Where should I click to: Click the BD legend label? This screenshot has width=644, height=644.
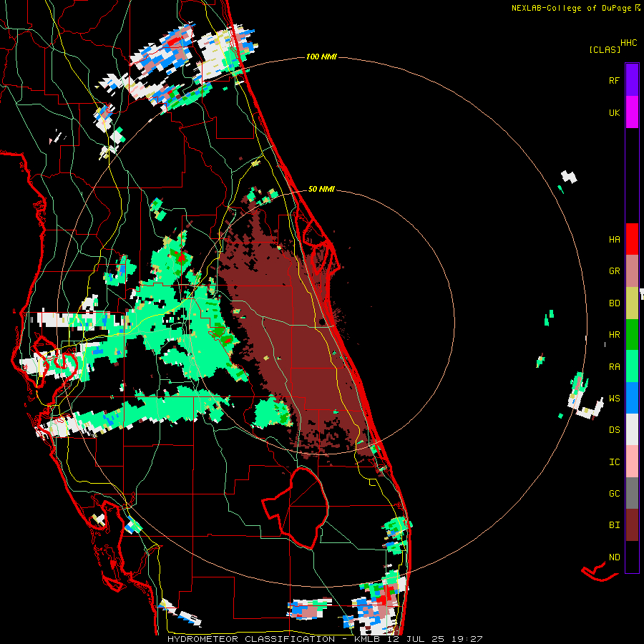pyautogui.click(x=614, y=303)
